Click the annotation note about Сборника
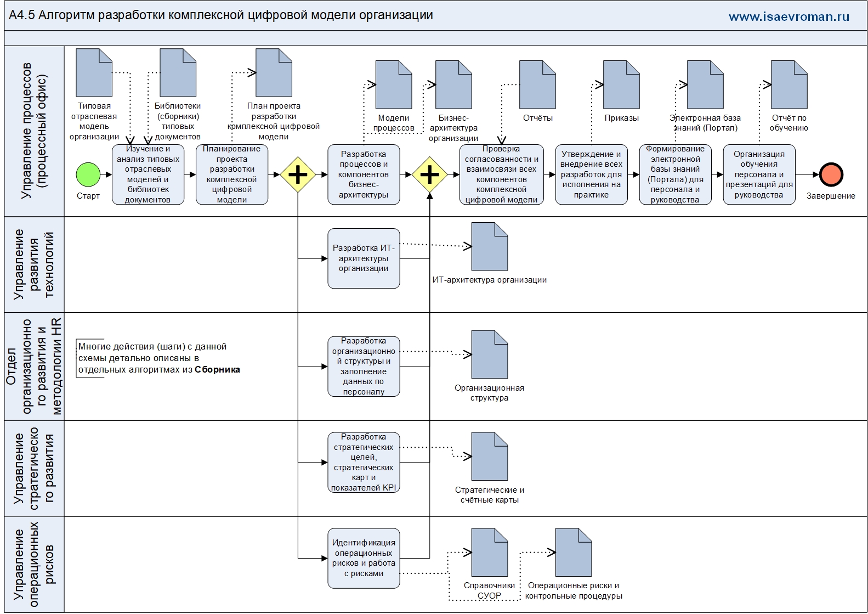This screenshot has height=614, width=868. point(159,358)
